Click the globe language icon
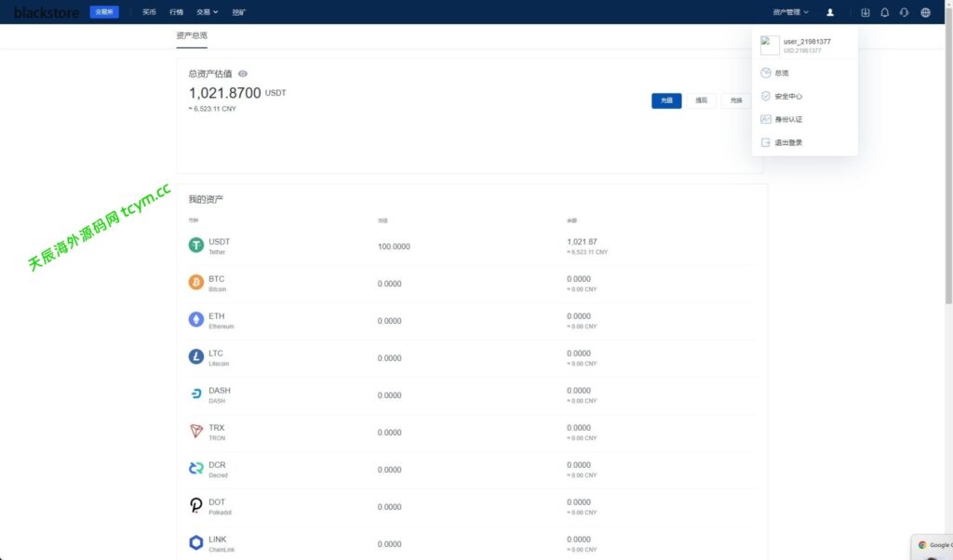The image size is (953, 560). pyautogui.click(x=925, y=12)
